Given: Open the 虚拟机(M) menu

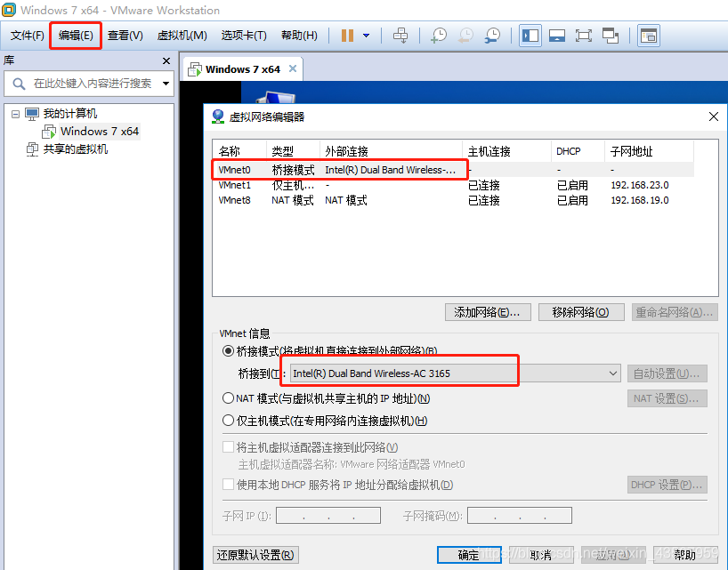Looking at the screenshot, I should click(182, 36).
